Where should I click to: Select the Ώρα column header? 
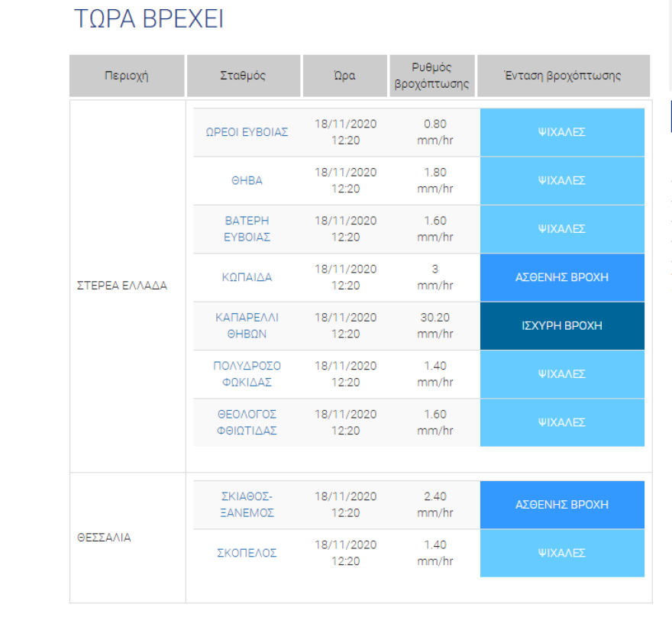(344, 76)
